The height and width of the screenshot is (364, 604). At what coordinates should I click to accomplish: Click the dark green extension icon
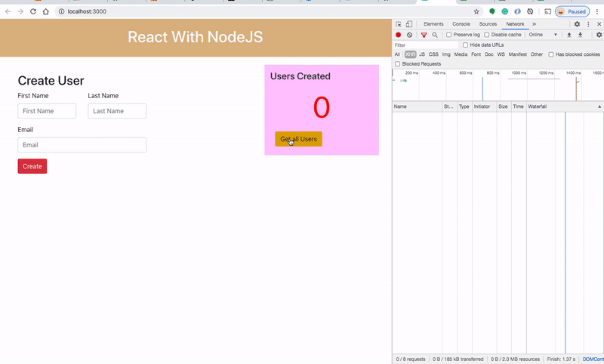492,11
